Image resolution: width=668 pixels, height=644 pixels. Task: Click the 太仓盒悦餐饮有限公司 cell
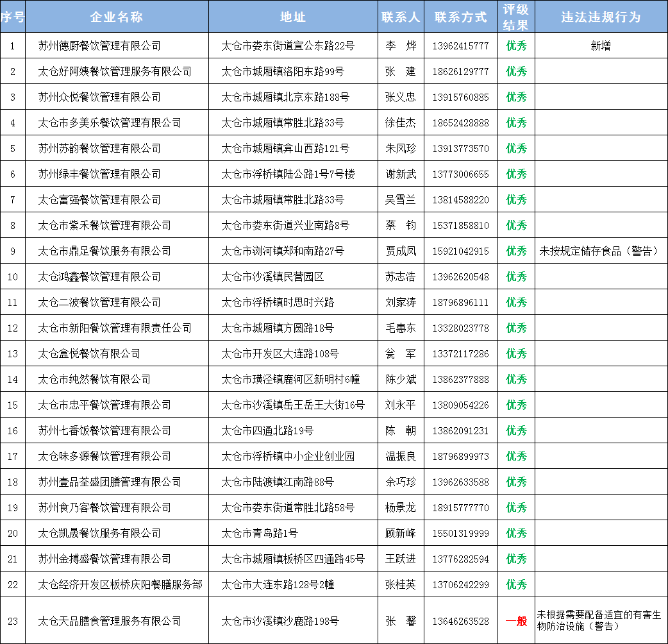tap(89, 353)
